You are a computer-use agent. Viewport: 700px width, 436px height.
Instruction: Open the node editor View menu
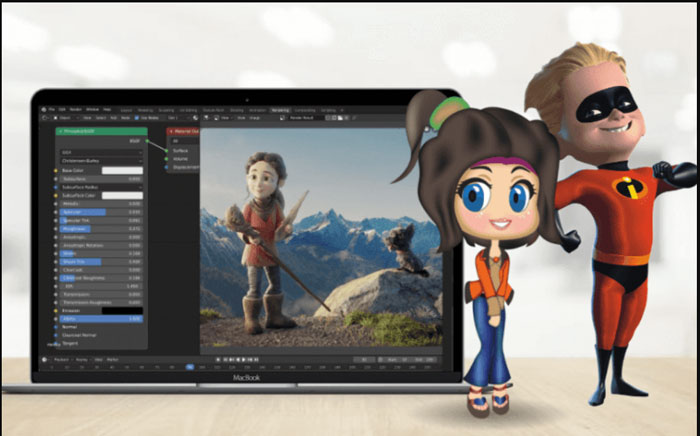pyautogui.click(x=88, y=118)
